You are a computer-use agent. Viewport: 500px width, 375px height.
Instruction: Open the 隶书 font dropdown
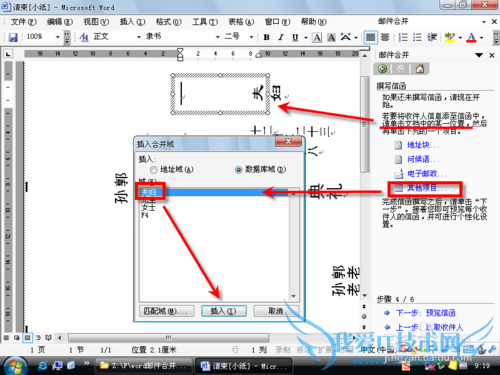218,37
